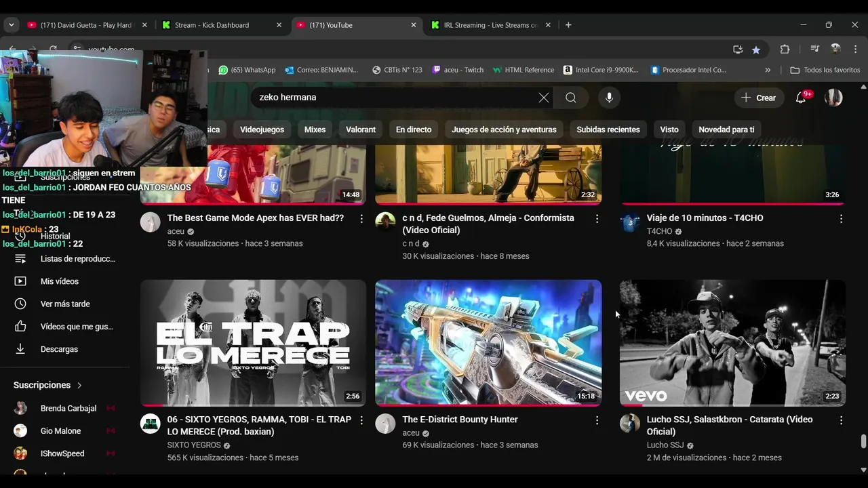
Task: Open Descargas in sidebar
Action: 65,349
